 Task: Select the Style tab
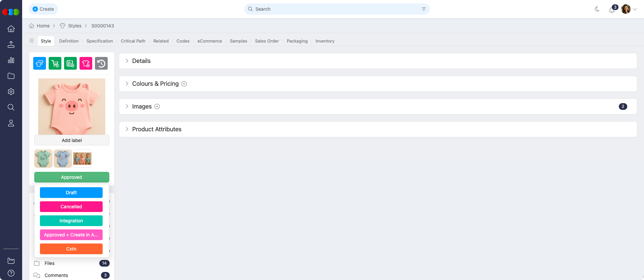click(46, 41)
